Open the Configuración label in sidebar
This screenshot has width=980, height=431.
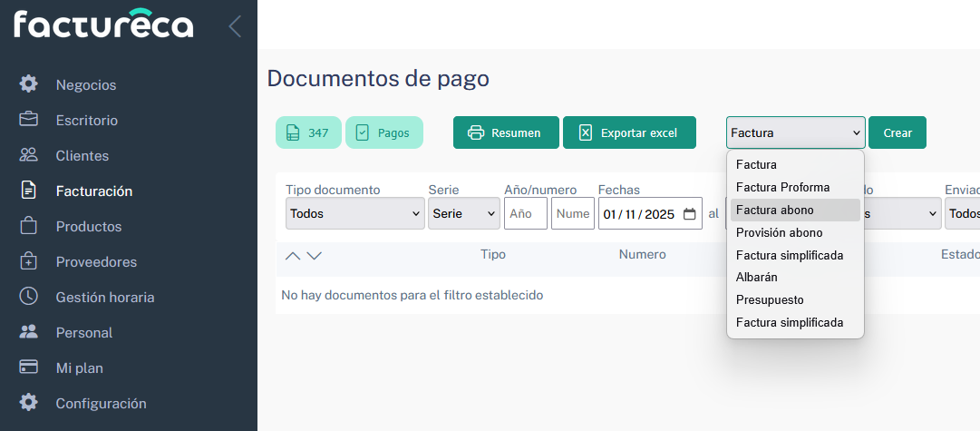pos(102,404)
